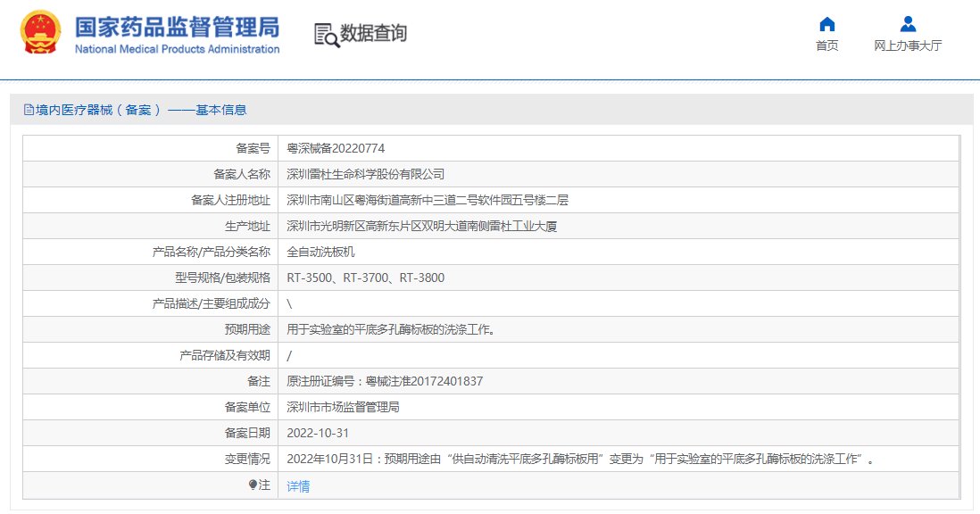Click the document icon before 境内医疗器械

pyautogui.click(x=29, y=110)
